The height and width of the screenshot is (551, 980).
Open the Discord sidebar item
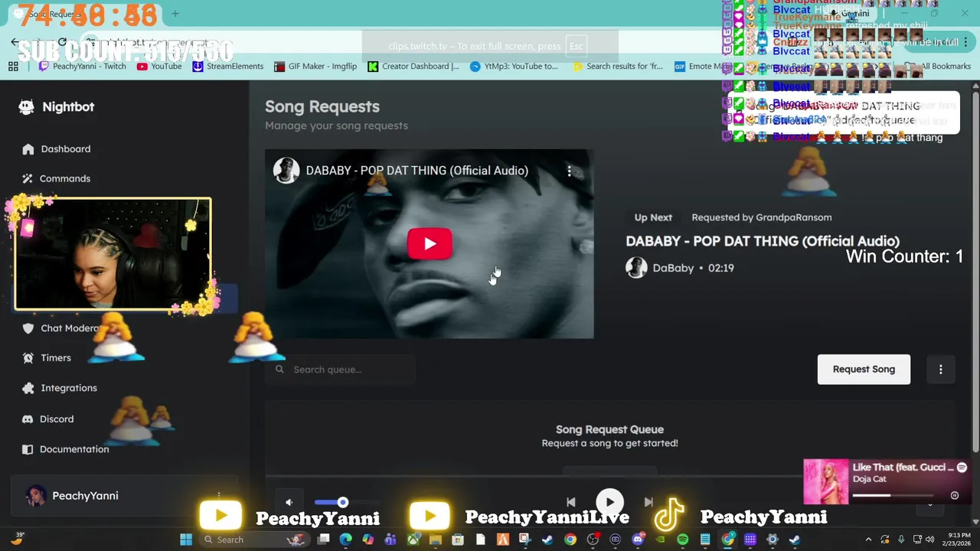(x=57, y=419)
